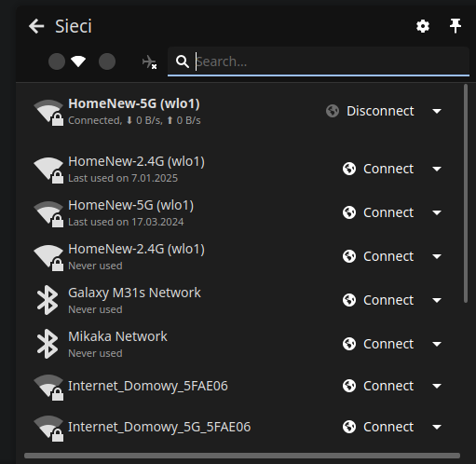Expand dropdown arrow for Internet_Domowy_5G_5FAE06
The width and height of the screenshot is (476, 464).
click(437, 427)
